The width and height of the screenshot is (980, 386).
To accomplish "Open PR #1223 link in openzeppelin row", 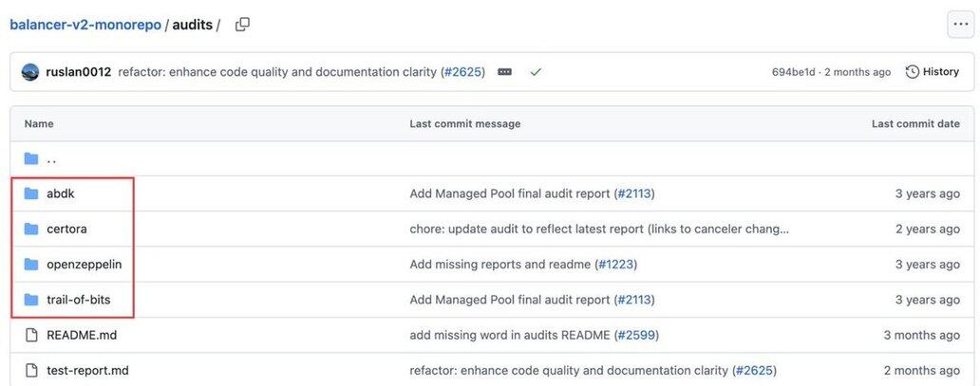I will [616, 265].
